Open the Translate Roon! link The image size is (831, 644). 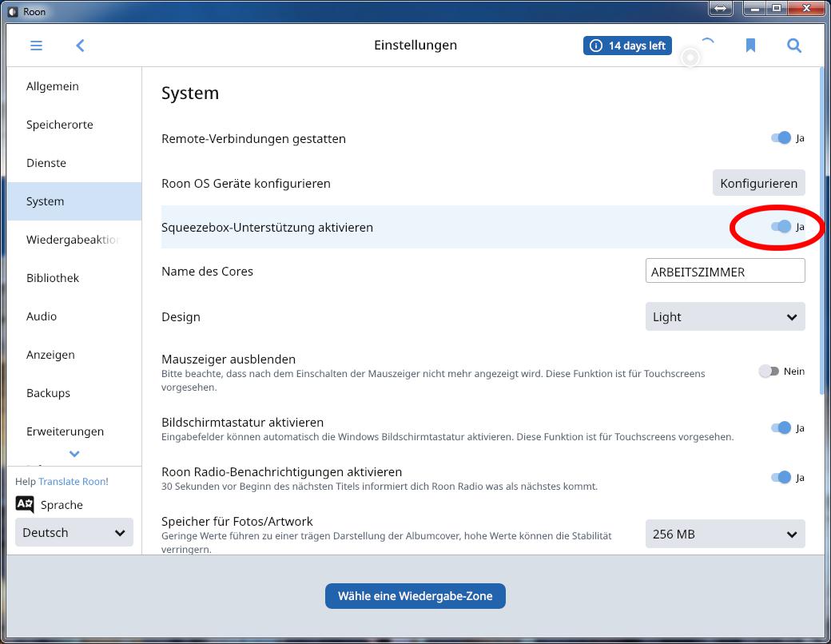pyautogui.click(x=74, y=481)
